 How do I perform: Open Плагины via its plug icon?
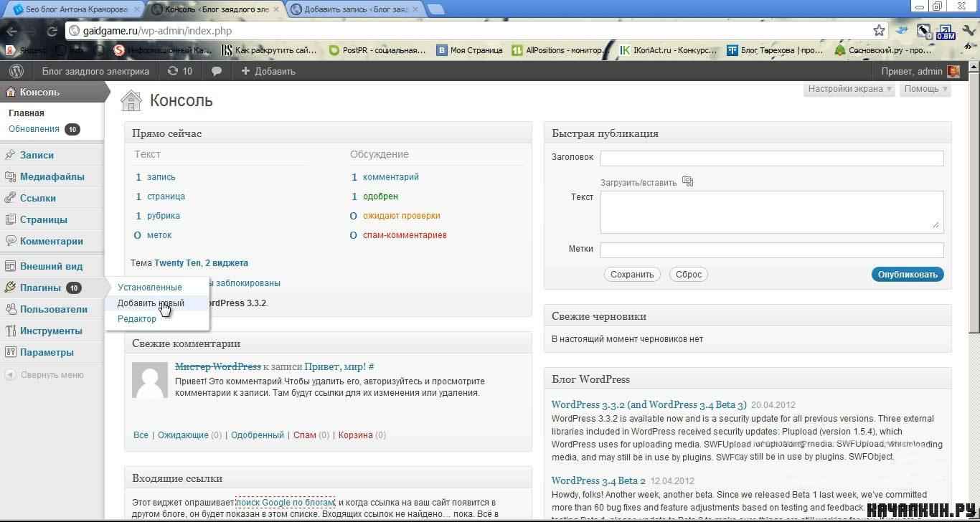10,288
